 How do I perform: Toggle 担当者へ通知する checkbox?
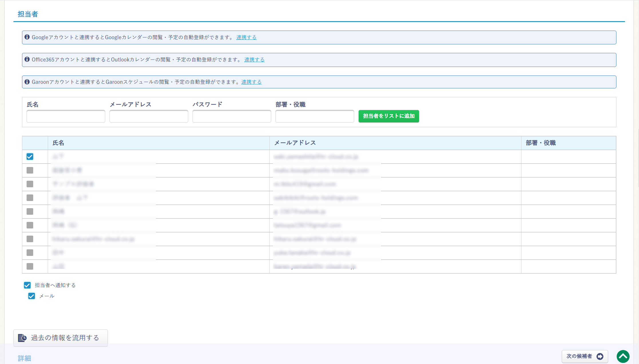(27, 285)
